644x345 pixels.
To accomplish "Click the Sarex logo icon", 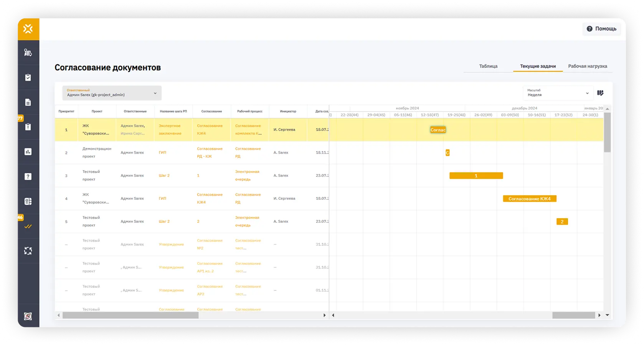I will (x=28, y=29).
